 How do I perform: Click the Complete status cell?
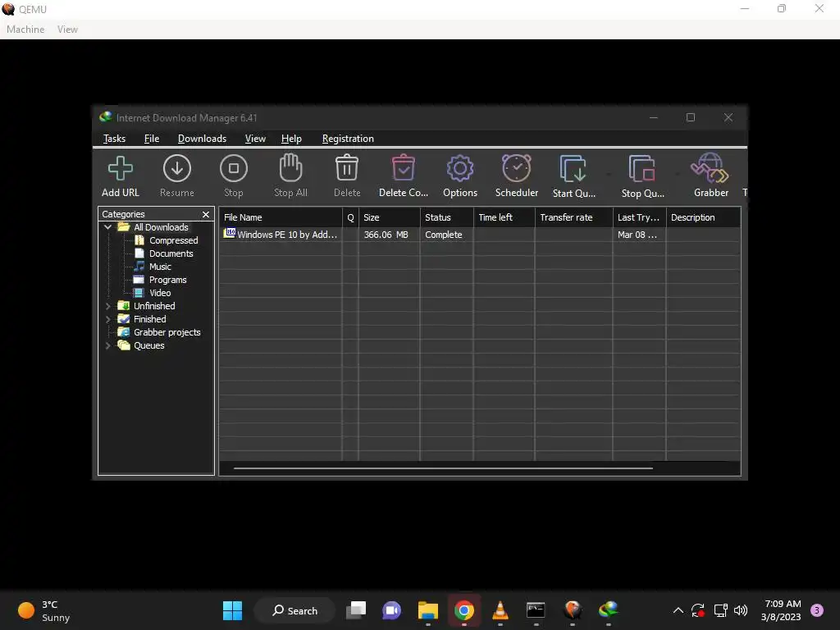pos(444,235)
